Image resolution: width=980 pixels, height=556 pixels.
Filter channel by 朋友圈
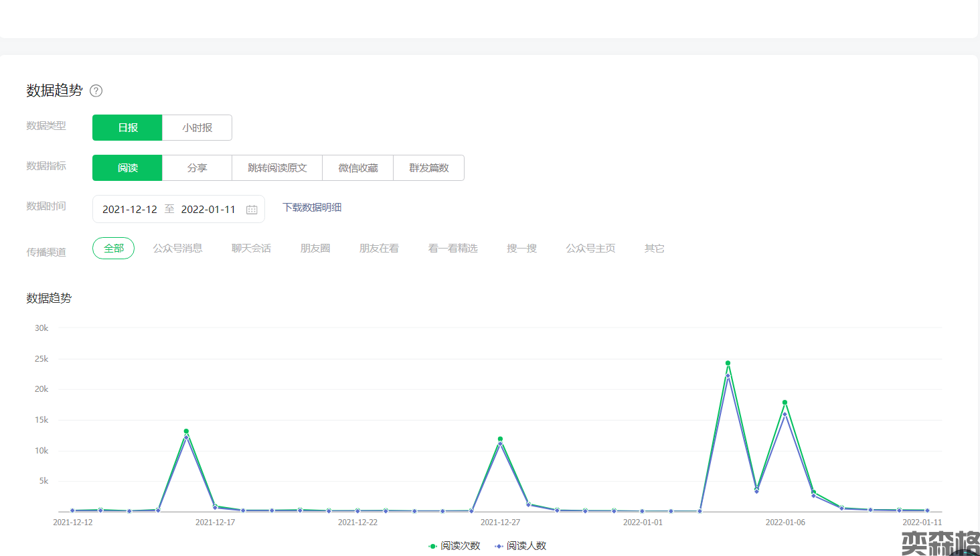(315, 248)
